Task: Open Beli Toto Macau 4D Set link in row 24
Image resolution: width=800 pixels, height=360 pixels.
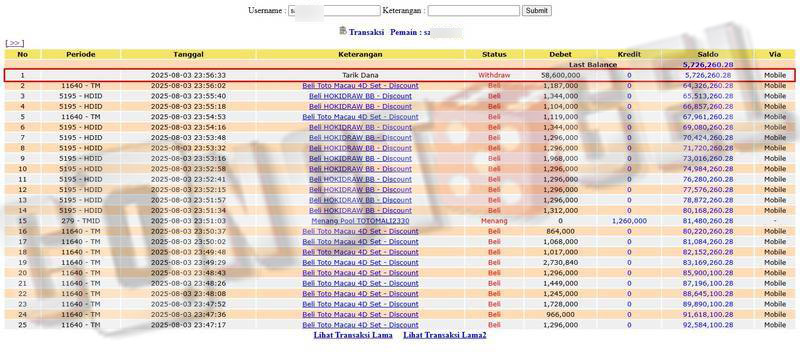Action: [x=360, y=315]
